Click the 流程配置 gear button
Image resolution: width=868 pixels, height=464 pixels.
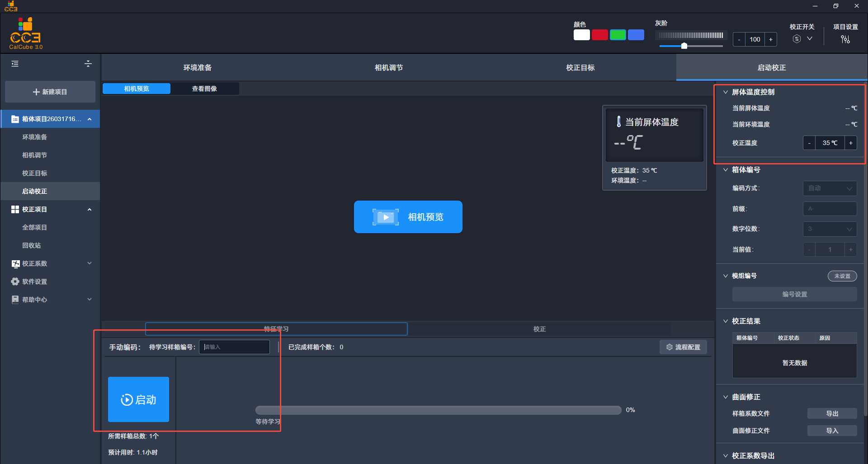[683, 347]
